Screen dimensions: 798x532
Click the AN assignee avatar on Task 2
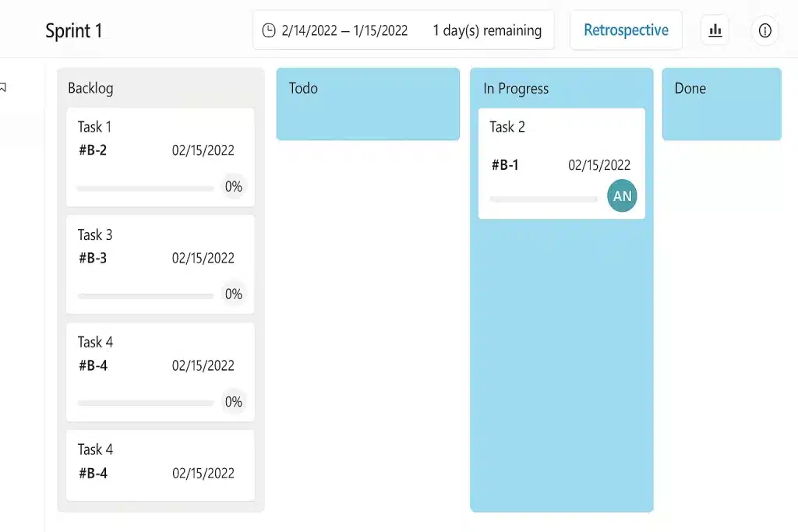pos(622,196)
